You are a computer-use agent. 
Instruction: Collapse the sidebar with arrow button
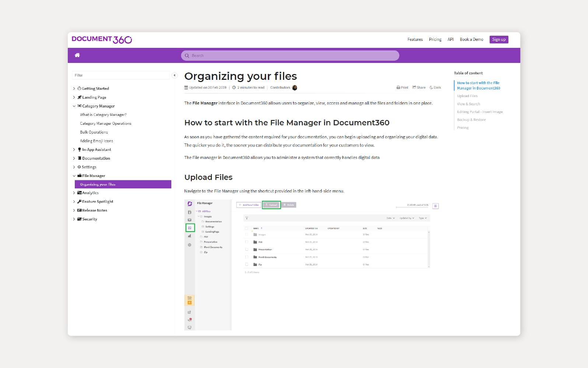[175, 75]
